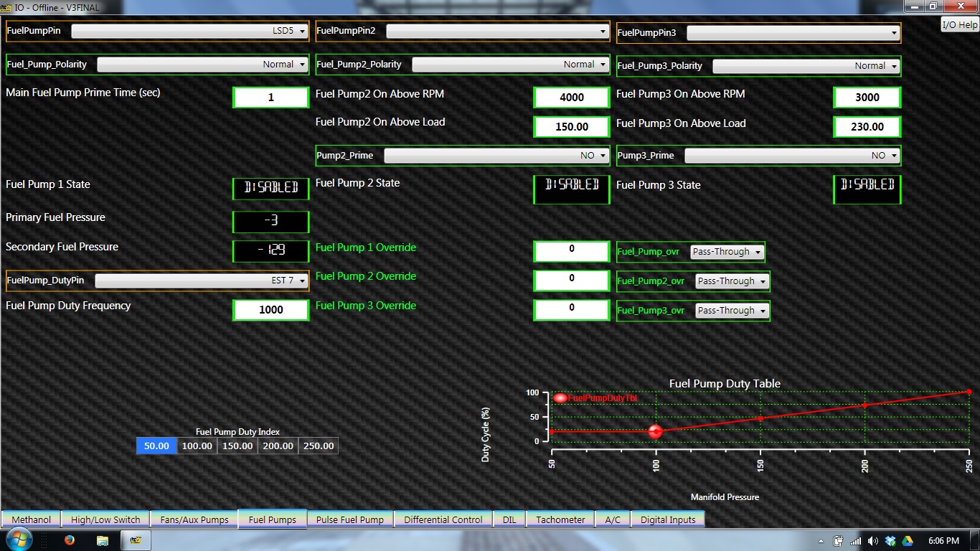Edit the Main Fuel Pump Prime Time value
Image resolution: width=980 pixels, height=551 pixels.
[270, 98]
